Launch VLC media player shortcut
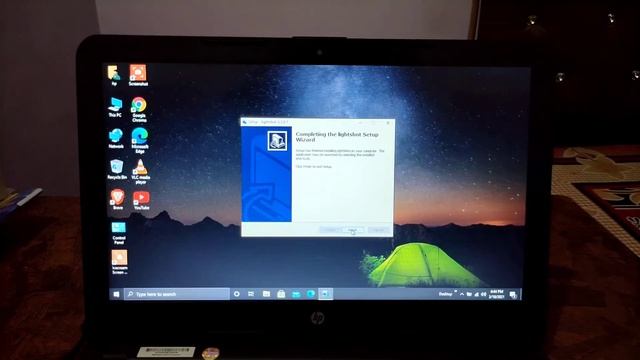The width and height of the screenshot is (640, 360). point(140,172)
